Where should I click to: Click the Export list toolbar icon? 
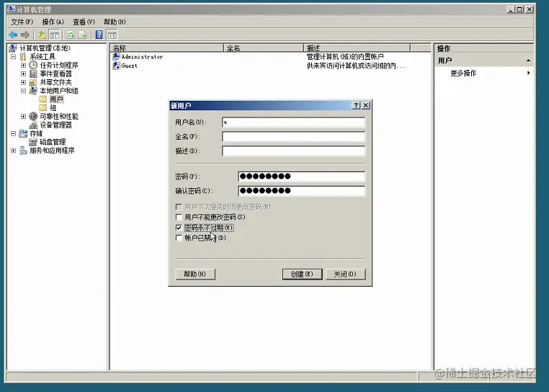(83, 35)
